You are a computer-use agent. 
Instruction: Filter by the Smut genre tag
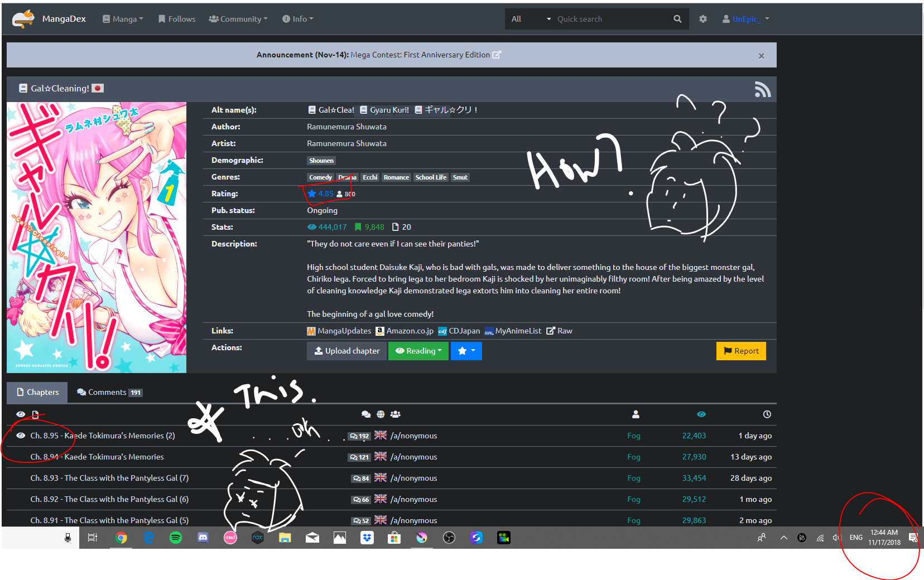pos(460,177)
